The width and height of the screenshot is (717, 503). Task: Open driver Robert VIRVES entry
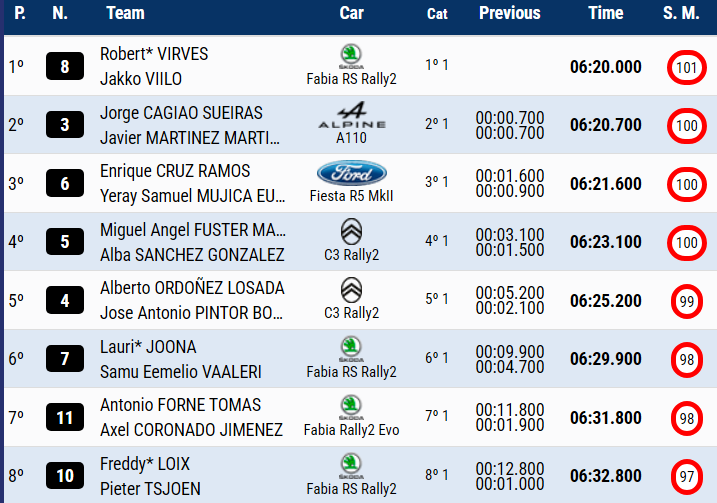click(154, 54)
